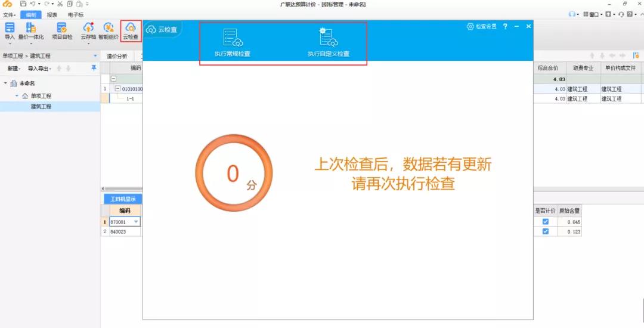
Task: Open the 文件 menu dropdown
Action: point(9,15)
